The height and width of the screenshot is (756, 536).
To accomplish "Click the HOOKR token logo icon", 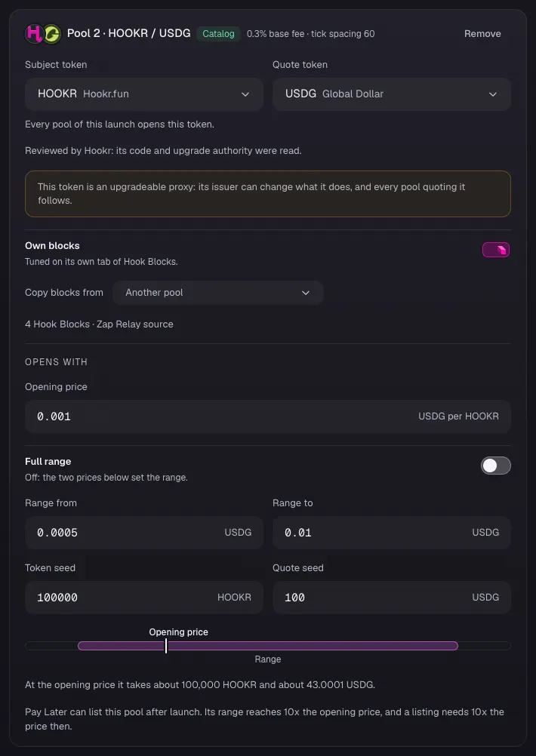I will pyautogui.click(x=34, y=34).
